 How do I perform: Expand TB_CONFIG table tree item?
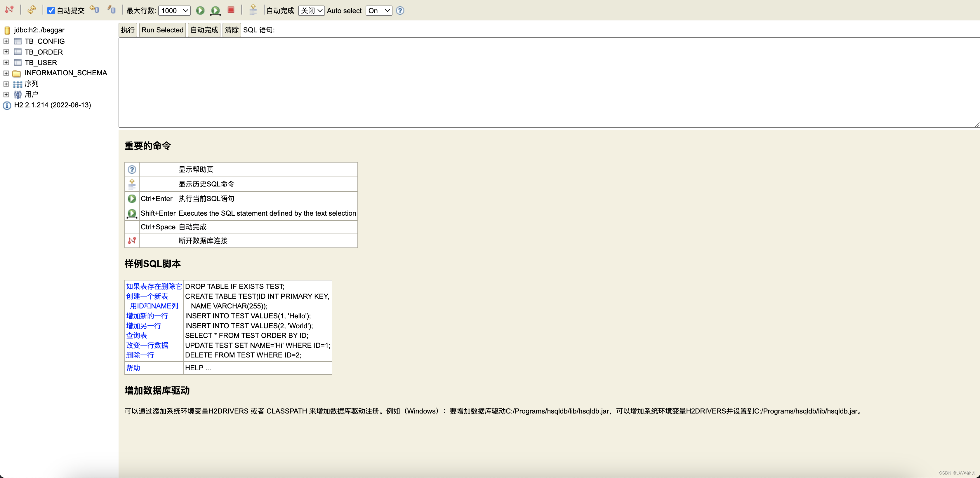click(6, 41)
